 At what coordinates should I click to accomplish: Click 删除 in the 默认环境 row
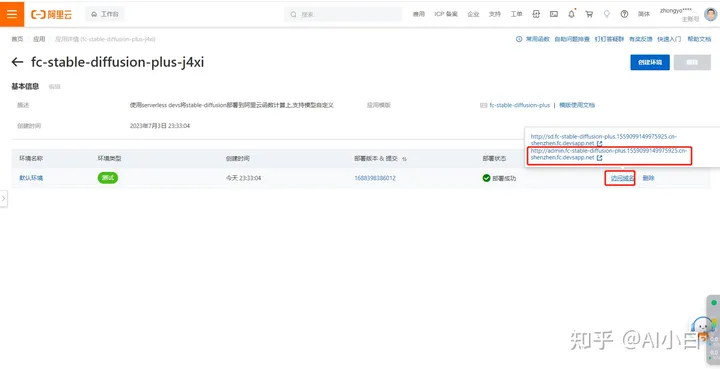tap(648, 178)
